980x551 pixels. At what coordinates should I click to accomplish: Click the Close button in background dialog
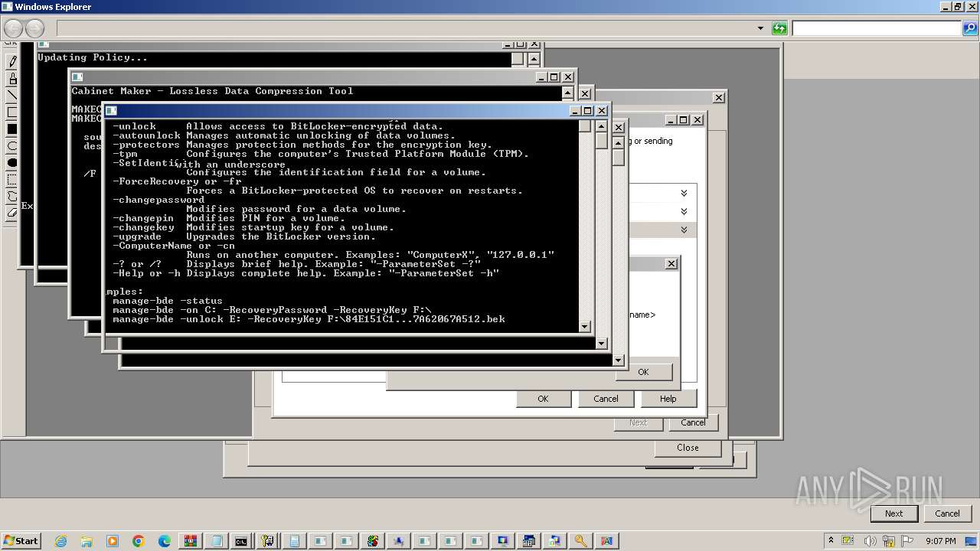pyautogui.click(x=688, y=448)
